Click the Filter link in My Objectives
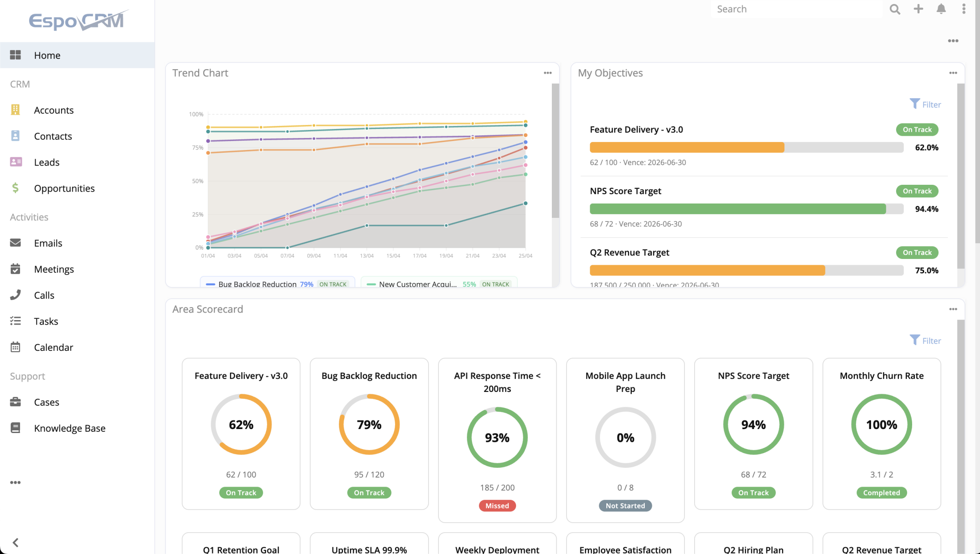The height and width of the screenshot is (554, 980). click(925, 104)
